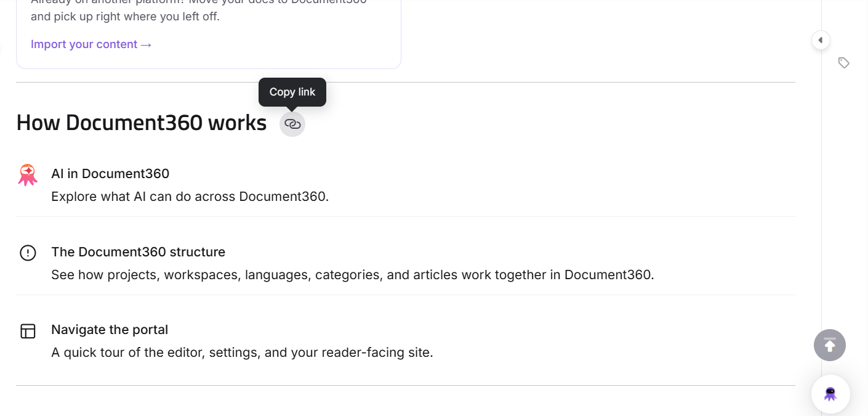Screen dimensions: 868x416
Task: Collapse the right panel with arrow toggle
Action: click(821, 40)
